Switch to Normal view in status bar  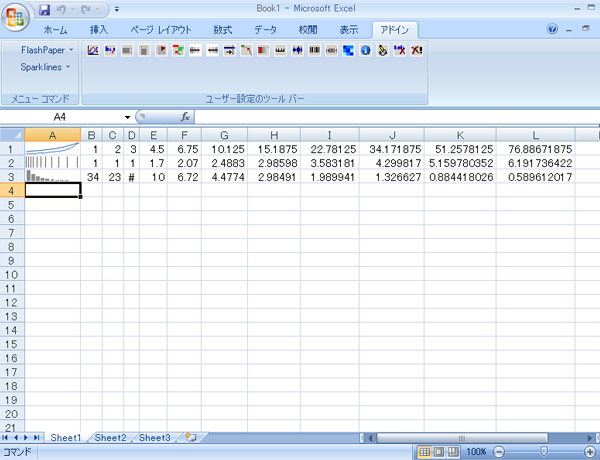pyautogui.click(x=425, y=452)
